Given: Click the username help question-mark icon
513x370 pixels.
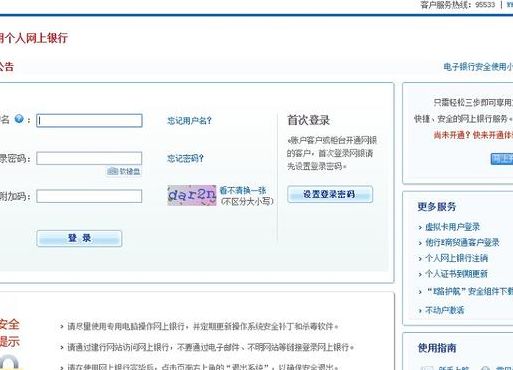Looking at the screenshot, I should coord(19,119).
